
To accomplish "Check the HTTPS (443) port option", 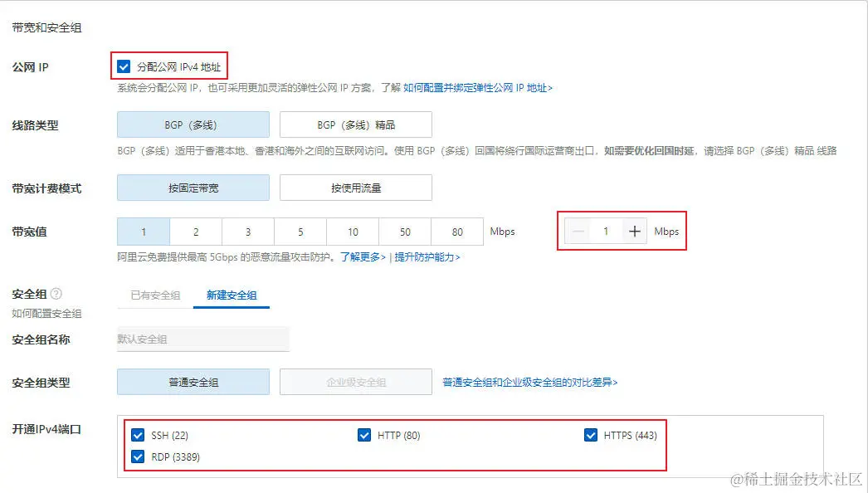I will click(x=591, y=434).
